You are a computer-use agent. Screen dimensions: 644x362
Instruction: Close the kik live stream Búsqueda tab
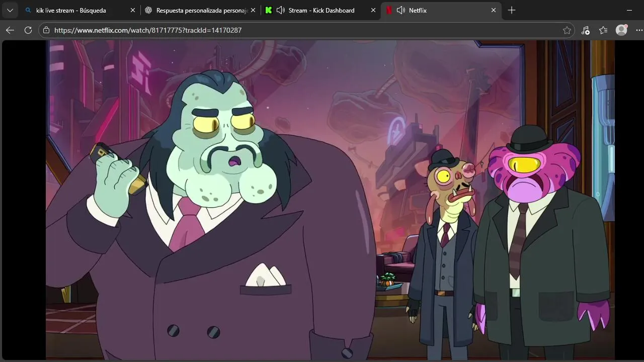132,10
